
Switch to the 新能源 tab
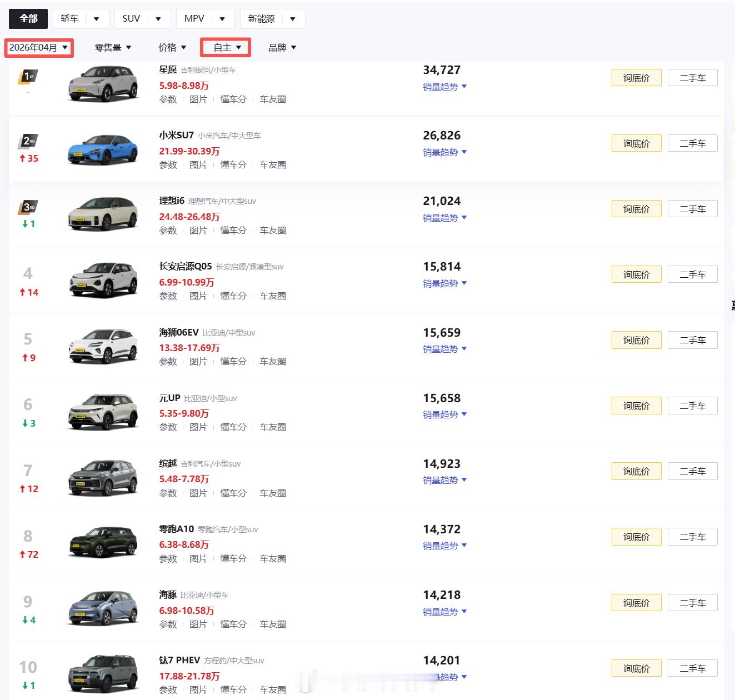click(x=261, y=19)
